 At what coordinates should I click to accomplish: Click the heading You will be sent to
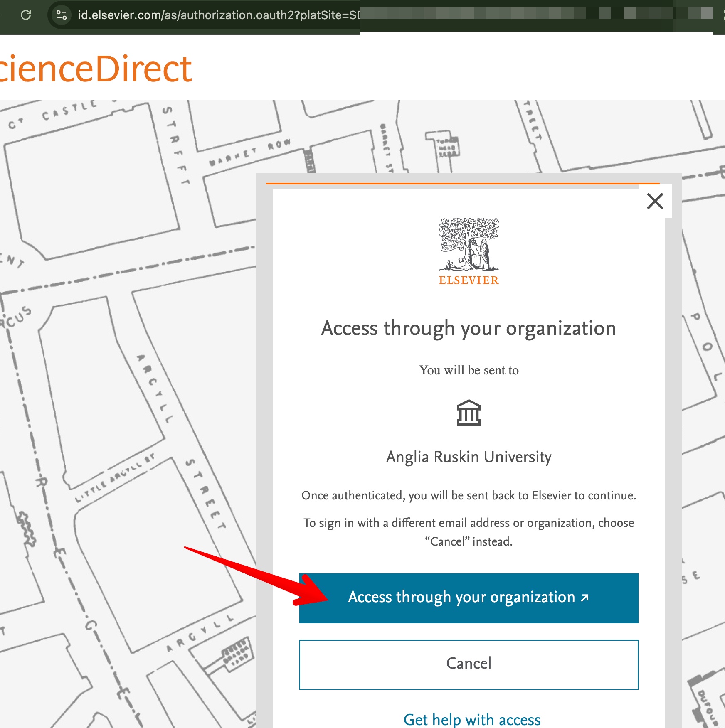tap(468, 370)
